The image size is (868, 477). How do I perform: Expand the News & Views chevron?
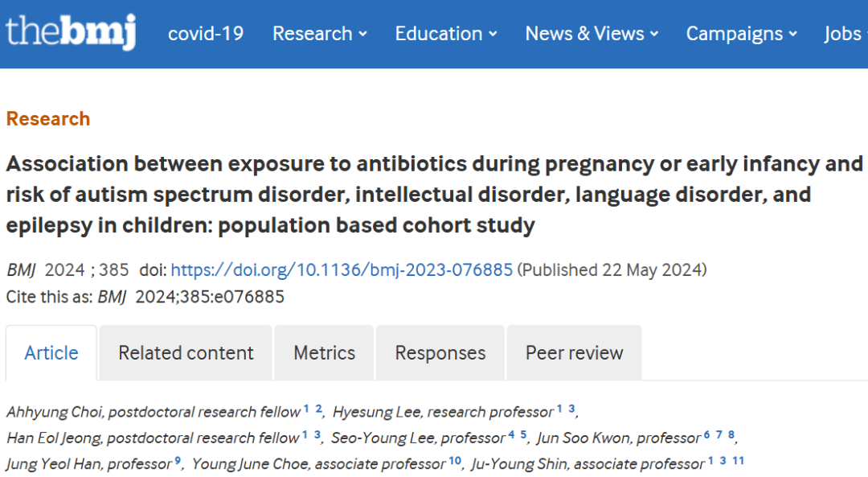654,35
